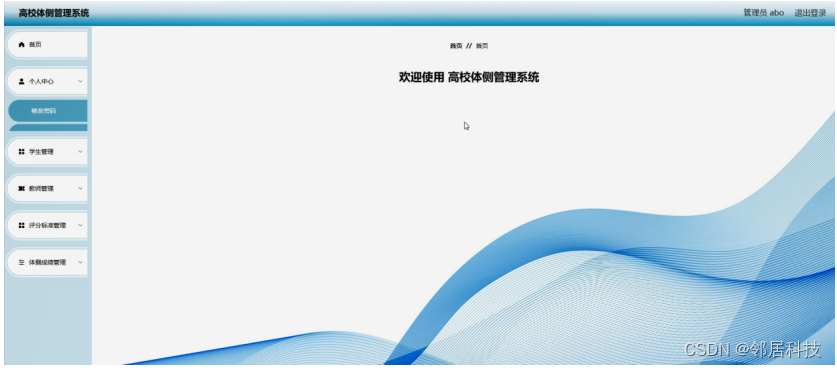
Task: Click the person icon beside 个人中心
Action: pyautogui.click(x=21, y=82)
